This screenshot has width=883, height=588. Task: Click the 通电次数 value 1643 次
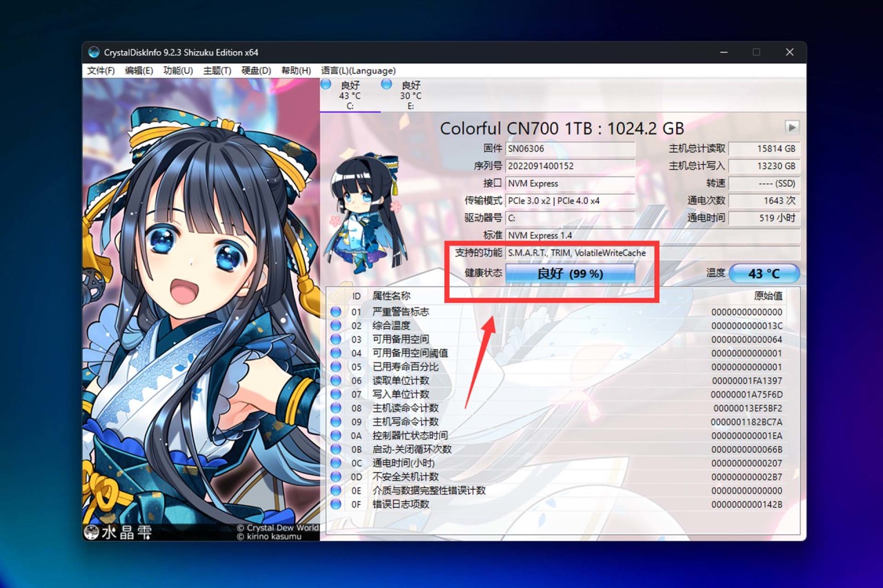pos(764,201)
